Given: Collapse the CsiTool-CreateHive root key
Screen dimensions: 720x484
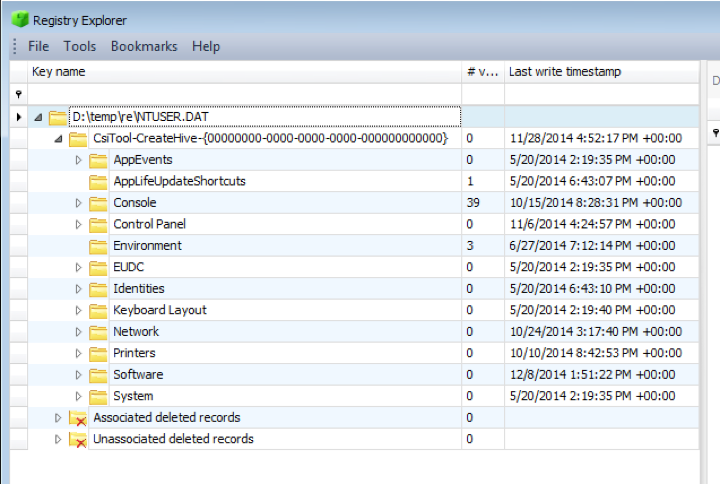Looking at the screenshot, I should coord(58,139).
